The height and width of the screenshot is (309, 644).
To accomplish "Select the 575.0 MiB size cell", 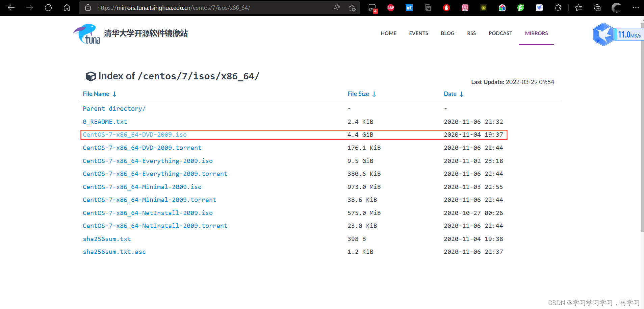I will [x=364, y=213].
